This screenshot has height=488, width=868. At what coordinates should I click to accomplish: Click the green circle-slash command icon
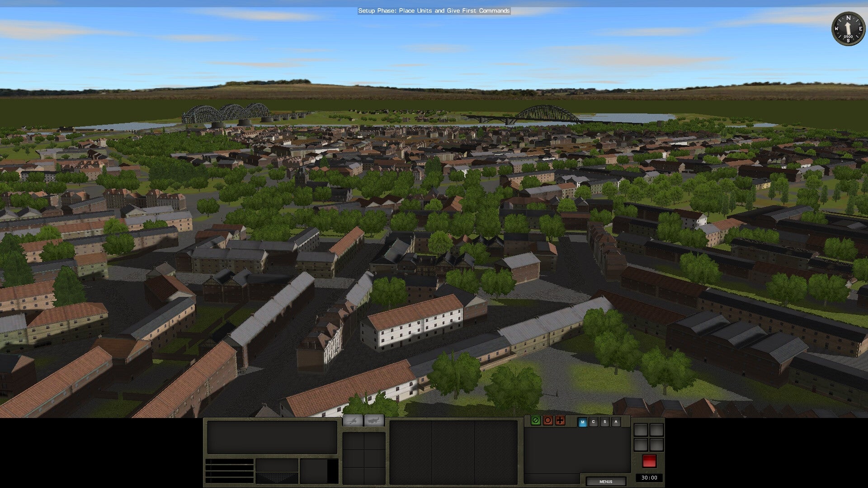[x=535, y=421]
